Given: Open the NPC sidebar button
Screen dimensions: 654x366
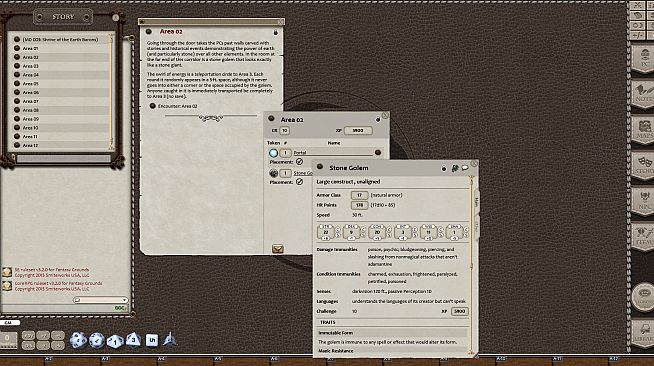Looking at the screenshot, I should pos(644,201).
